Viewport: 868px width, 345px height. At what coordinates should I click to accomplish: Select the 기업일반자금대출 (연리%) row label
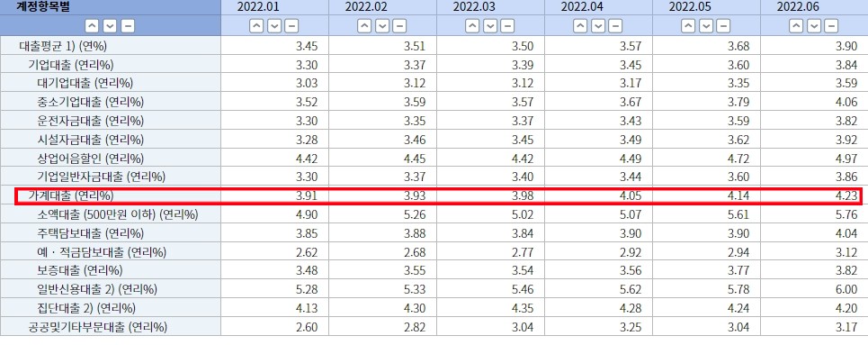(102, 177)
